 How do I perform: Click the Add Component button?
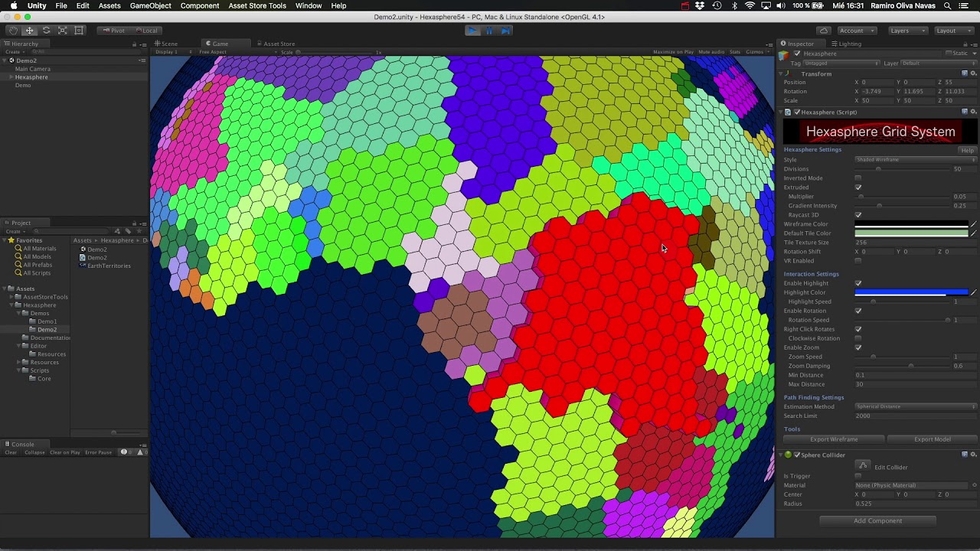877,521
